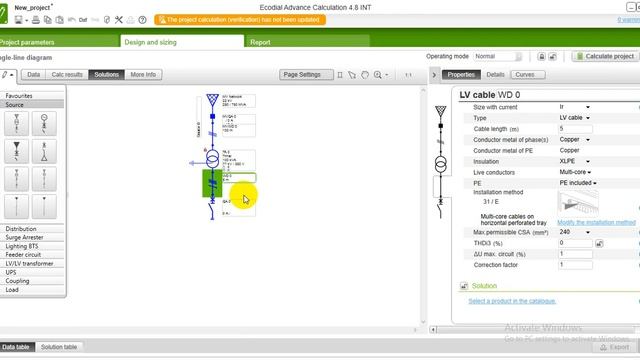The height and width of the screenshot is (360, 640).
Task: Expand the Surge Arrester palette section
Action: tap(32, 238)
